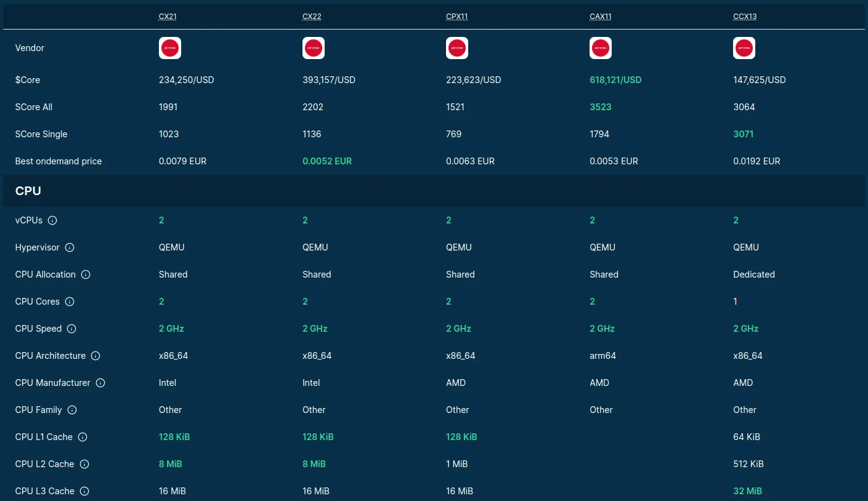Click the 147,625/USD $Core value
Image resolution: width=868 pixels, height=501 pixels.
coord(760,80)
